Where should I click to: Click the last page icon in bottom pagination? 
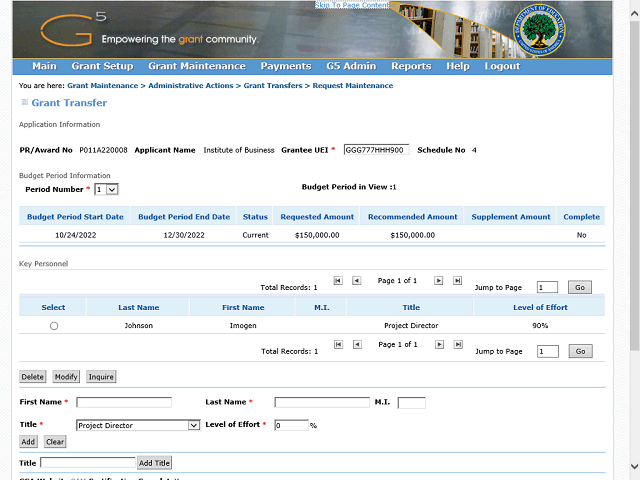tap(457, 345)
